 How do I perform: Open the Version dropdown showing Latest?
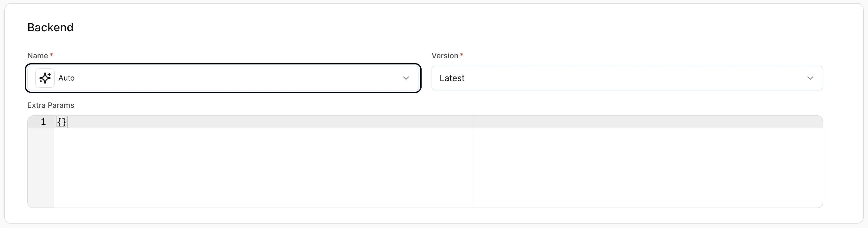[627, 78]
